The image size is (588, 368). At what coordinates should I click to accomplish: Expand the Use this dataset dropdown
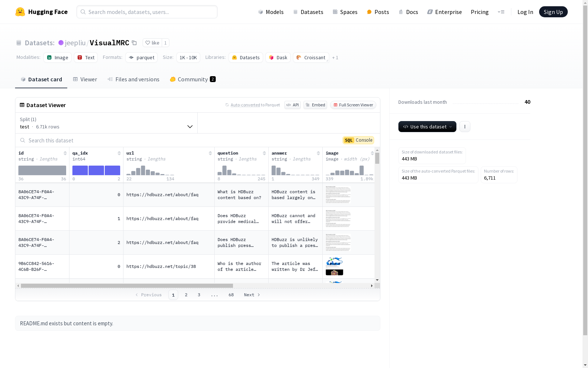pyautogui.click(x=427, y=127)
